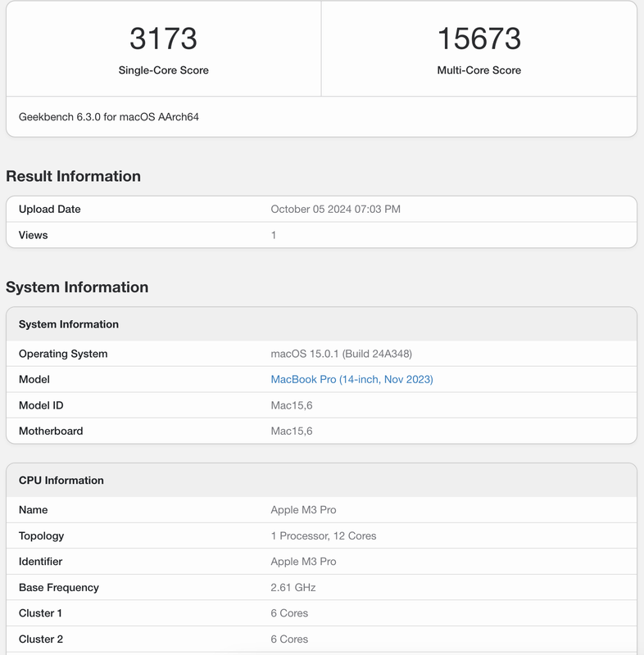The width and height of the screenshot is (644, 655).
Task: Click Geekbench 6.3.0 for macOS AArch64 text
Action: (109, 117)
